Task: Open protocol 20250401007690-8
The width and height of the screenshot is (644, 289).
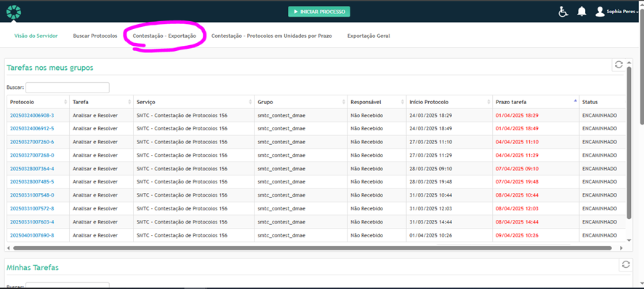Action: 32,235
